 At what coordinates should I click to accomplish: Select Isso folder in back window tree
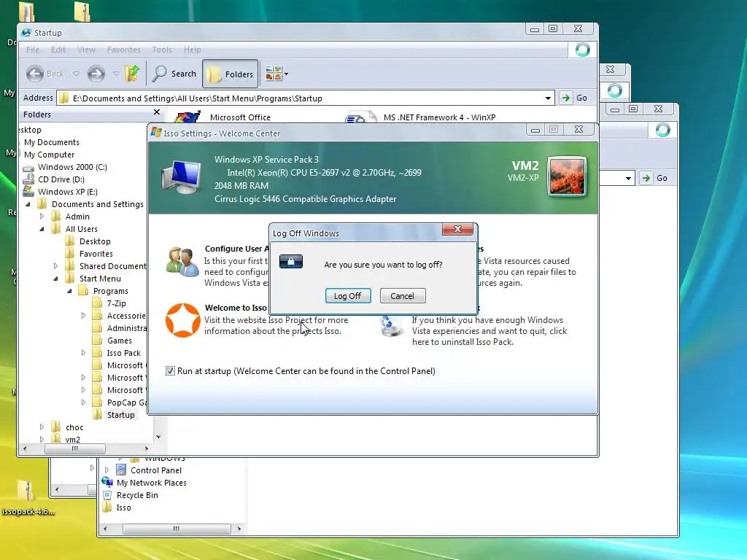[x=123, y=507]
